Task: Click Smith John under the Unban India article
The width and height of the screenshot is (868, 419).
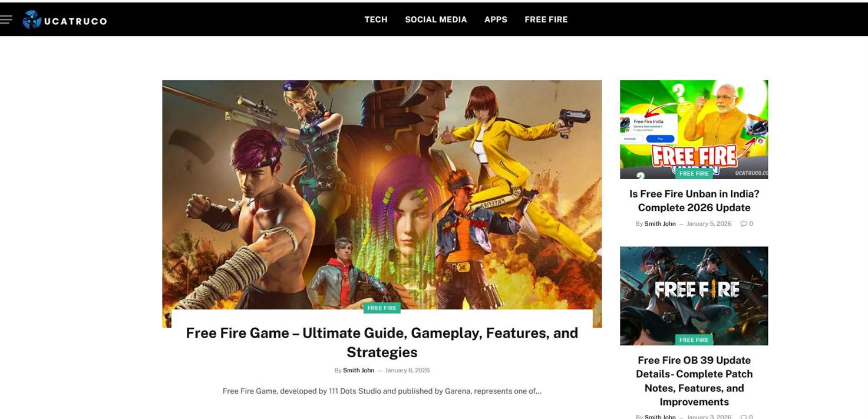Action: point(660,223)
